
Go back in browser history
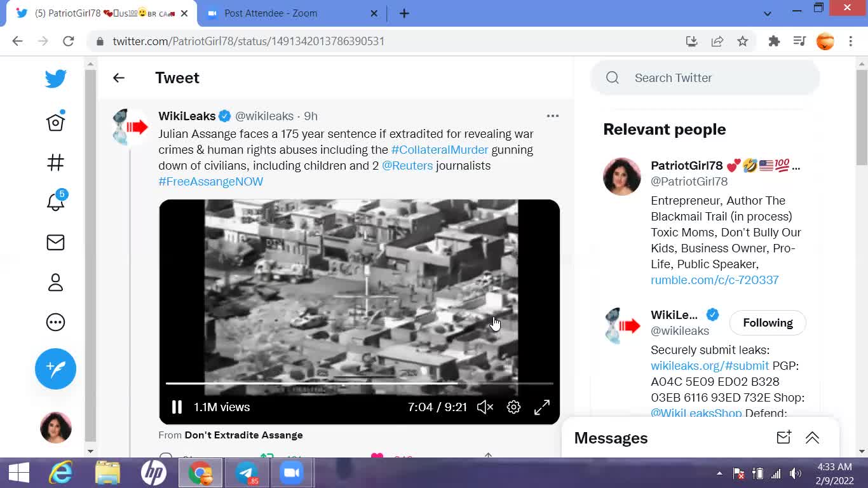(17, 41)
